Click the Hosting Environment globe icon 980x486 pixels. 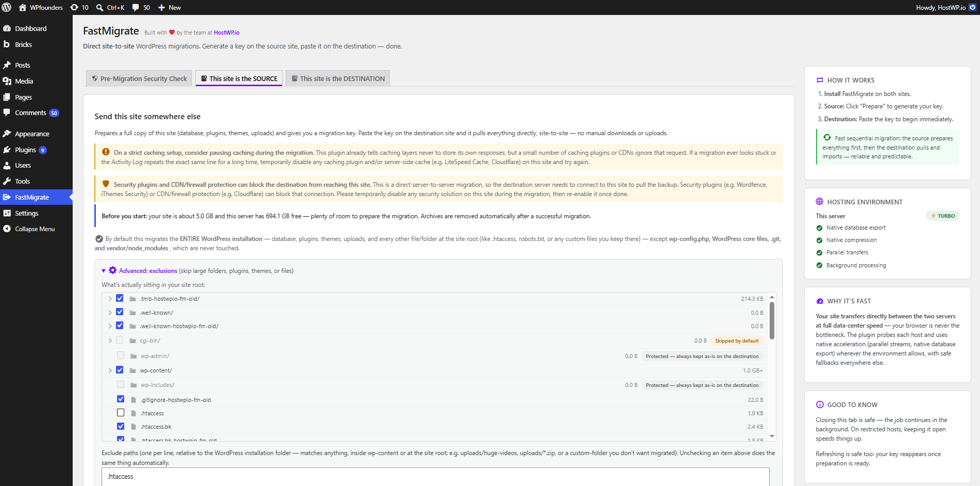point(820,202)
